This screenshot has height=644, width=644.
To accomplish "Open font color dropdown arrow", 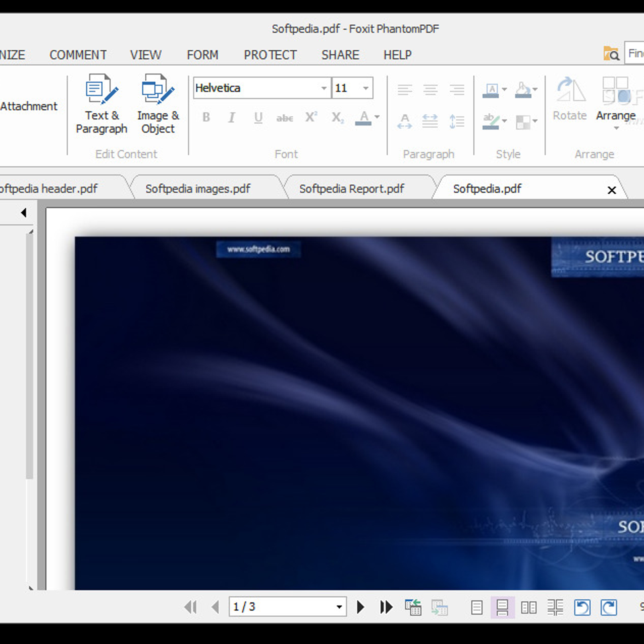I will (377, 117).
